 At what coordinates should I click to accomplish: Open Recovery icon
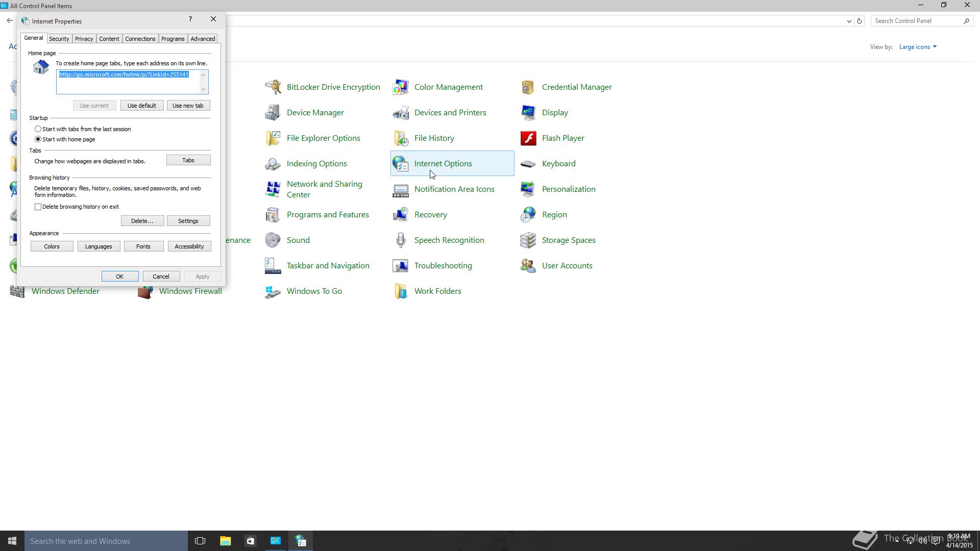(x=401, y=214)
